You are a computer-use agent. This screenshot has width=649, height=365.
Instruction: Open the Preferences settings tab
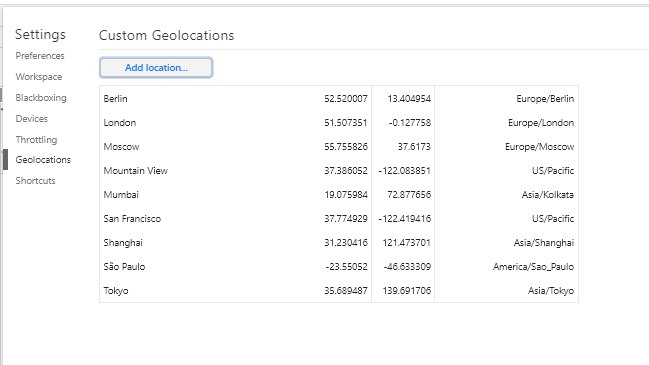tap(40, 56)
